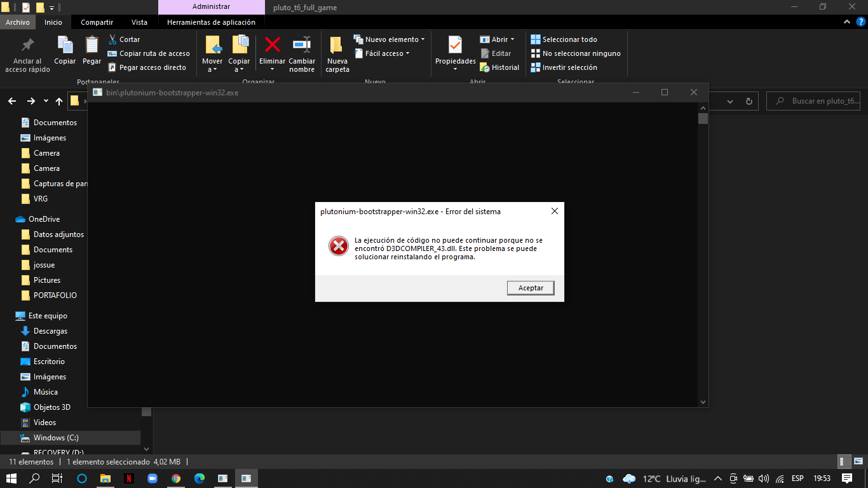The width and height of the screenshot is (868, 488).
Task: Collapse the ribbon with chevron arrow
Action: (x=846, y=22)
